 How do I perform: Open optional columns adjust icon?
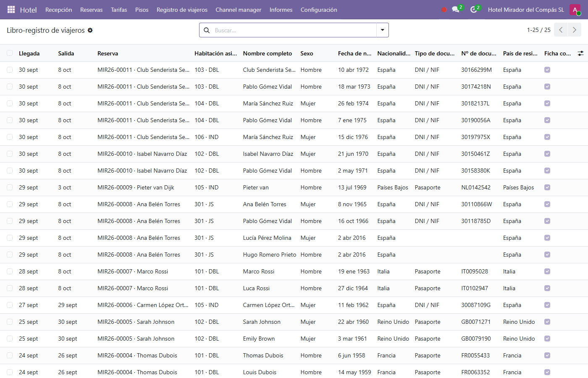point(580,53)
